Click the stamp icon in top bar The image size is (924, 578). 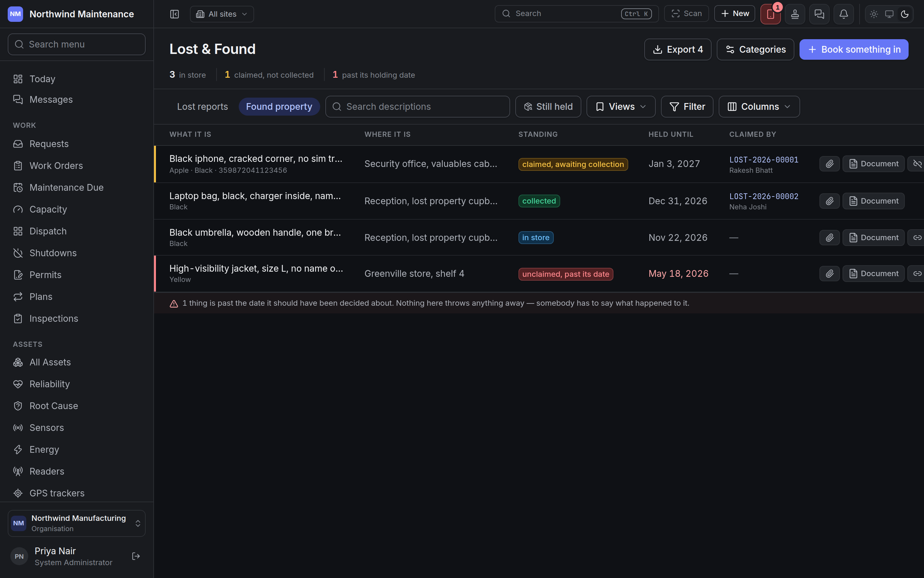click(x=795, y=14)
